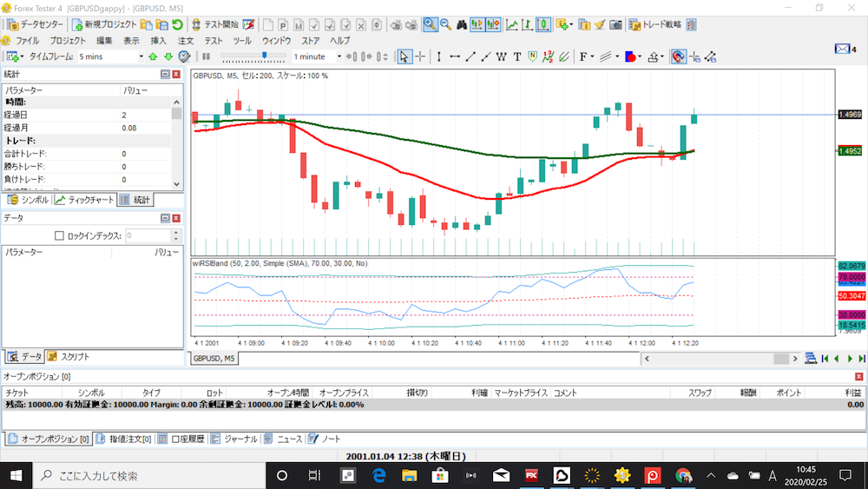Click the binoculars search icon
This screenshot has width=868, height=489.
point(462,24)
